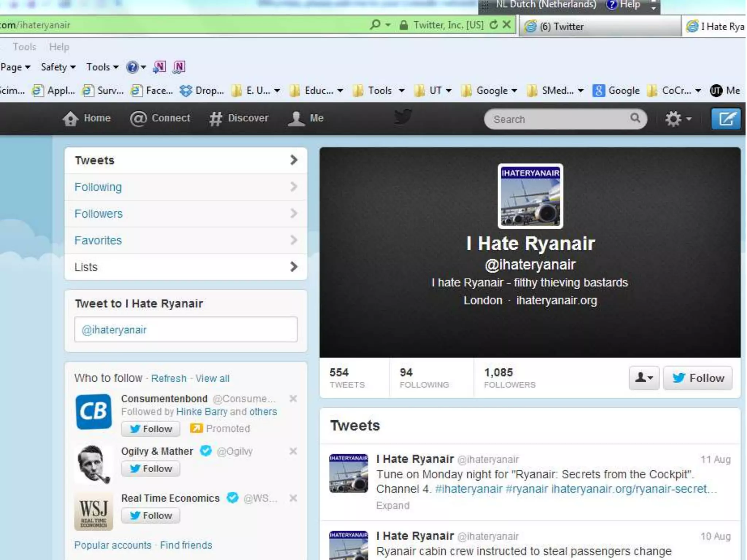Open the Safety toolbar dropdown

pos(58,67)
